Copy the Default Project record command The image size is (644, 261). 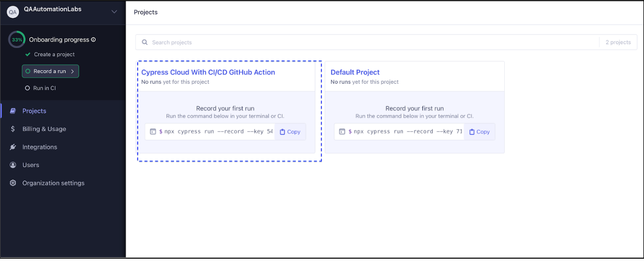coord(480,132)
